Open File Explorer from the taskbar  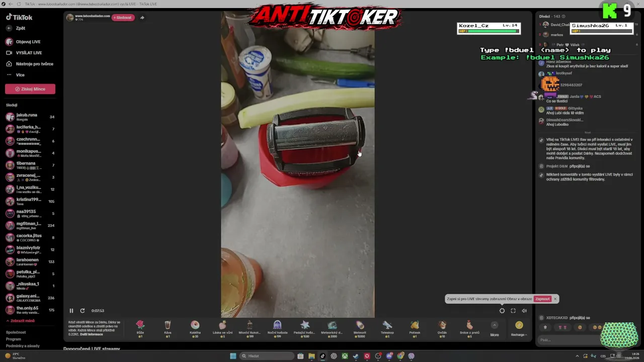click(311, 356)
